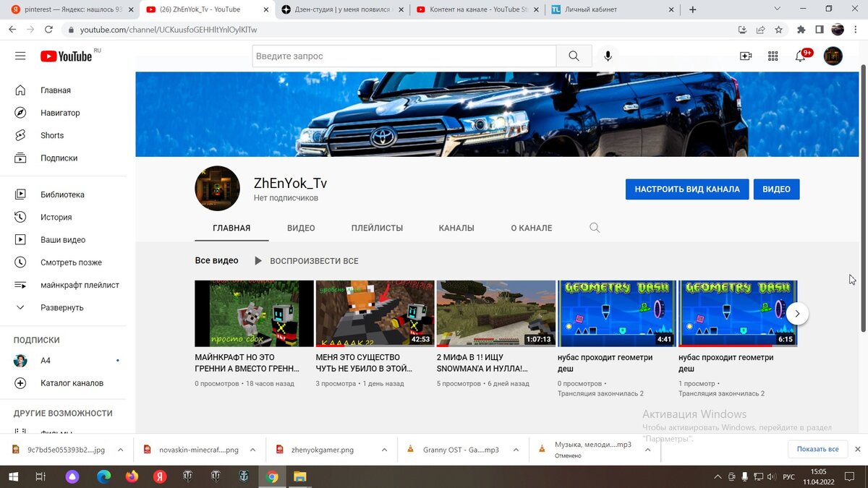Switch to КАНАЛЫ channel tab
This screenshot has width=868, height=488.
[x=456, y=228]
